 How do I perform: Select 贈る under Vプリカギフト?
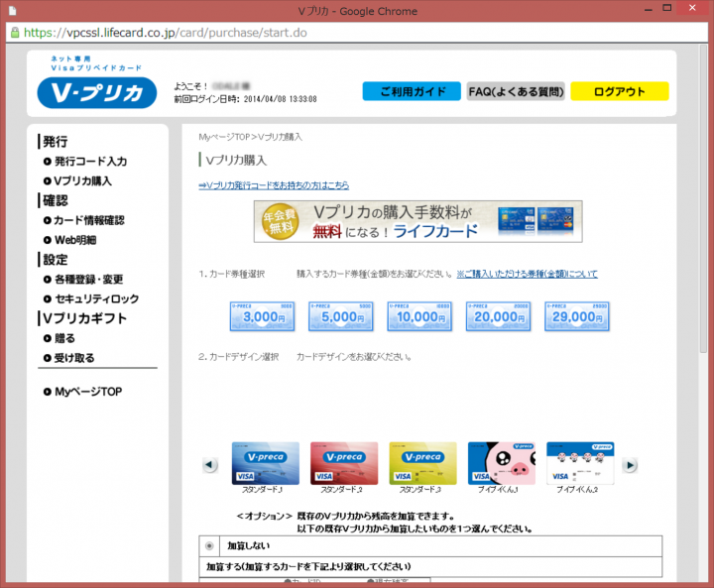(x=64, y=338)
